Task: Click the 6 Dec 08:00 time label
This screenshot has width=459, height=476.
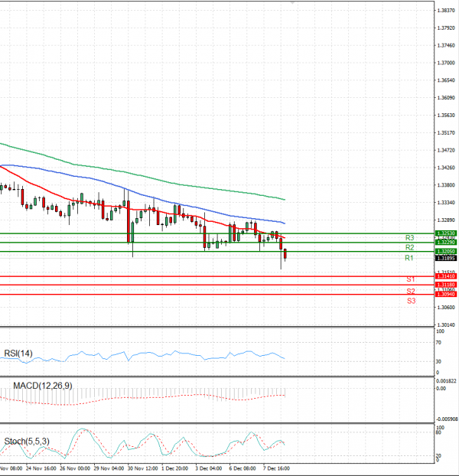Action: (x=243, y=468)
